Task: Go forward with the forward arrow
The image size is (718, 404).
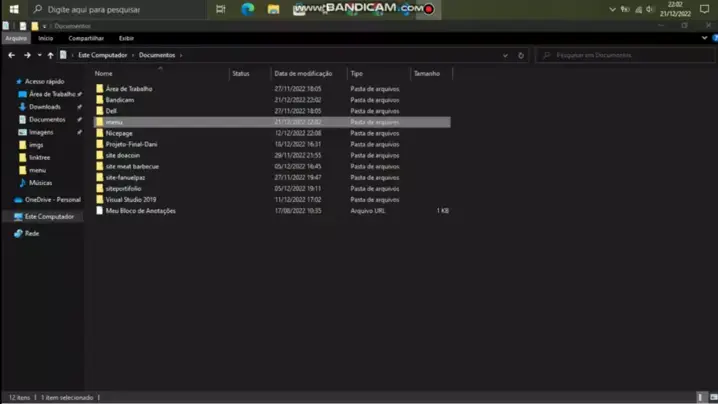Action: (27, 55)
